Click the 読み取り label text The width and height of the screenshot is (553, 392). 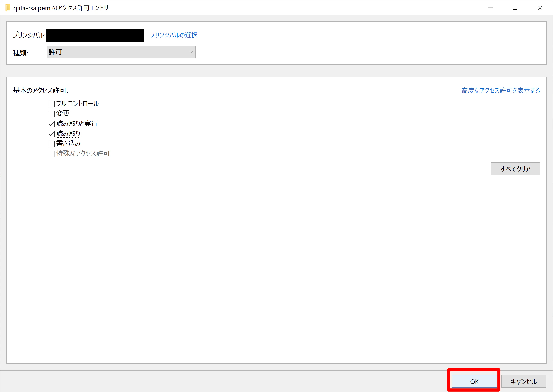pos(68,133)
